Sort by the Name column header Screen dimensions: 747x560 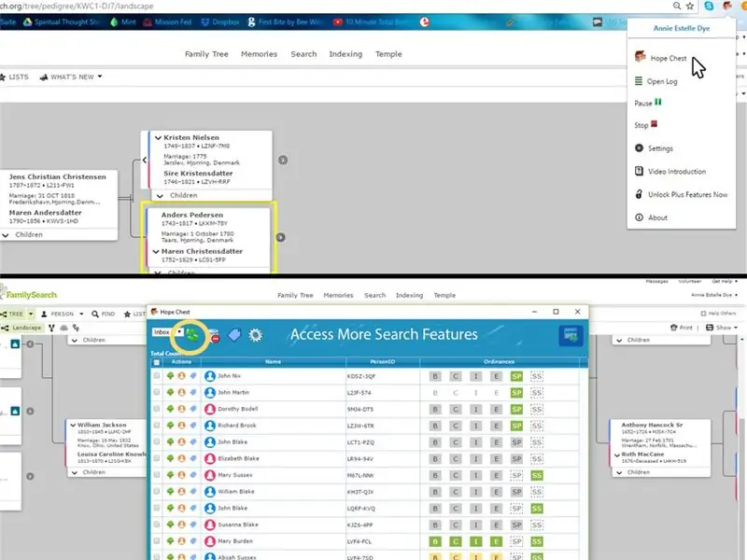point(273,362)
